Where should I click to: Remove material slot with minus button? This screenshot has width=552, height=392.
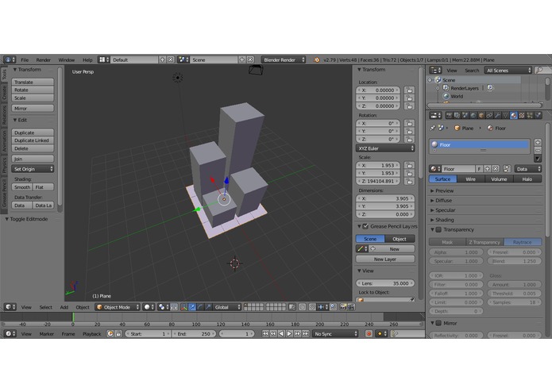coord(538,151)
